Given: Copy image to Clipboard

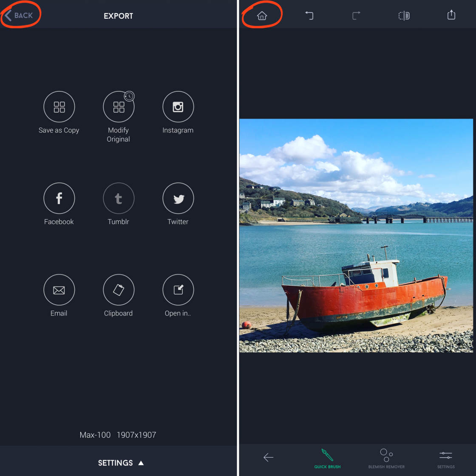Looking at the screenshot, I should [x=119, y=290].
